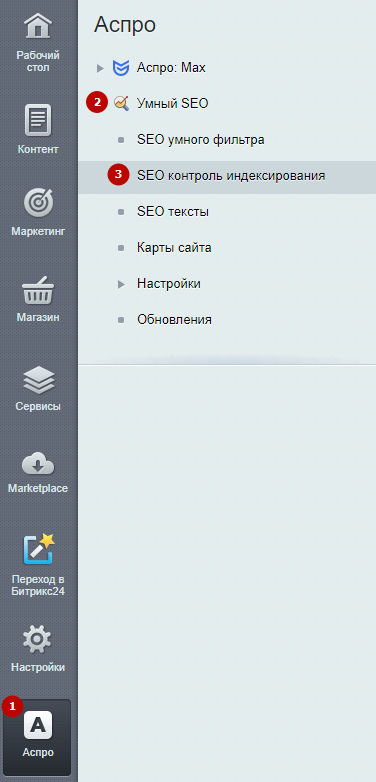Click the Маркетинг label

point(38,231)
